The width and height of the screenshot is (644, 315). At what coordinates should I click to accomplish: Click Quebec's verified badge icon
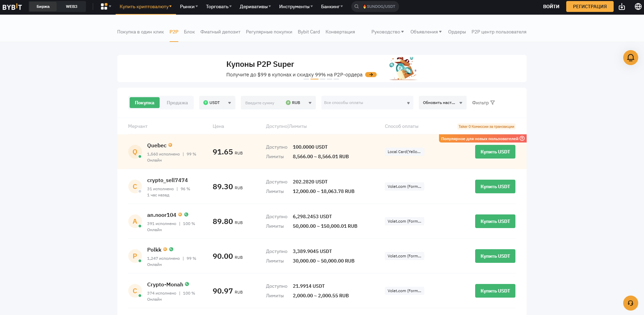(170, 145)
